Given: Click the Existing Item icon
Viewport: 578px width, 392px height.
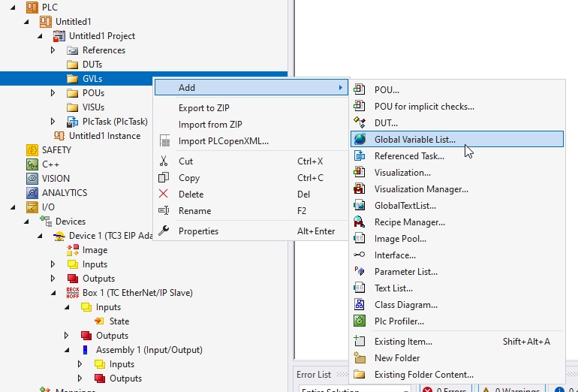Looking at the screenshot, I should point(360,341).
